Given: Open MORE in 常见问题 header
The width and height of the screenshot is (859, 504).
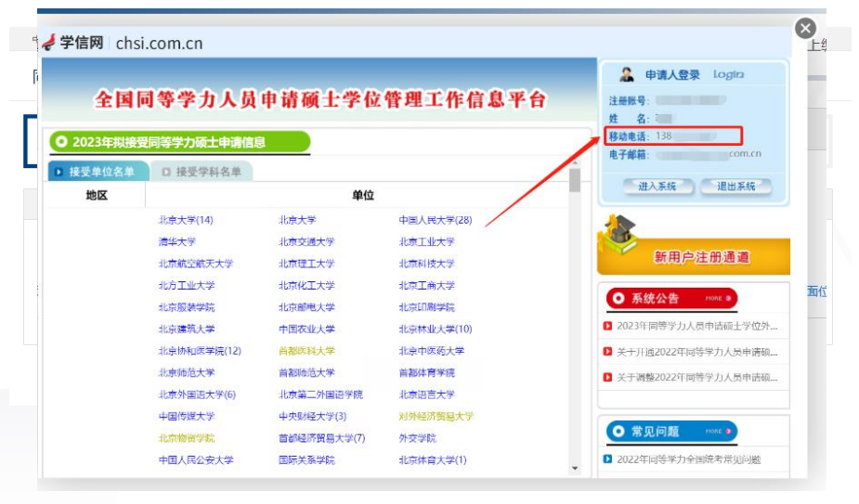Looking at the screenshot, I should point(718,432).
